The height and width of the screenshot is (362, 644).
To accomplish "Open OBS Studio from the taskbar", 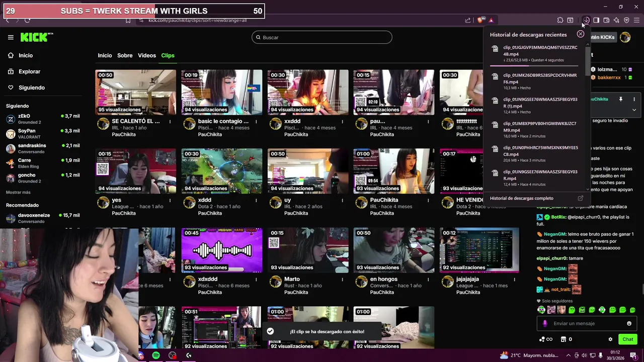I will click(173, 355).
